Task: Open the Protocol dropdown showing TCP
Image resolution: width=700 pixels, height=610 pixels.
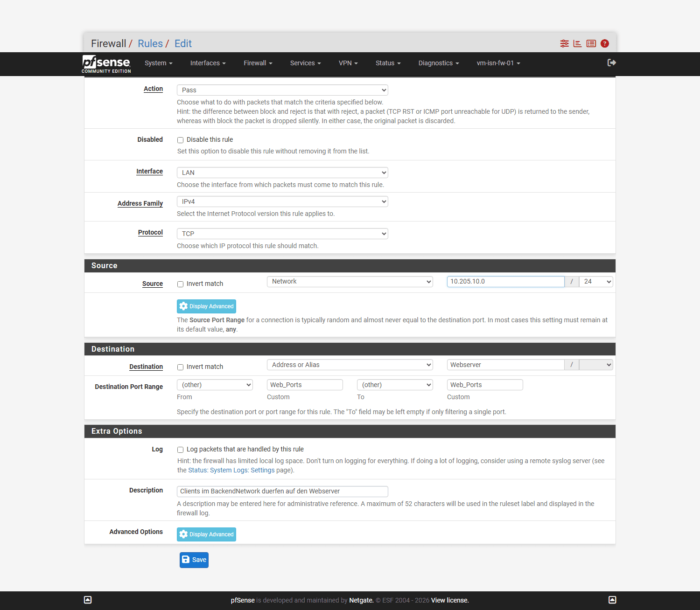Action: [x=282, y=234]
